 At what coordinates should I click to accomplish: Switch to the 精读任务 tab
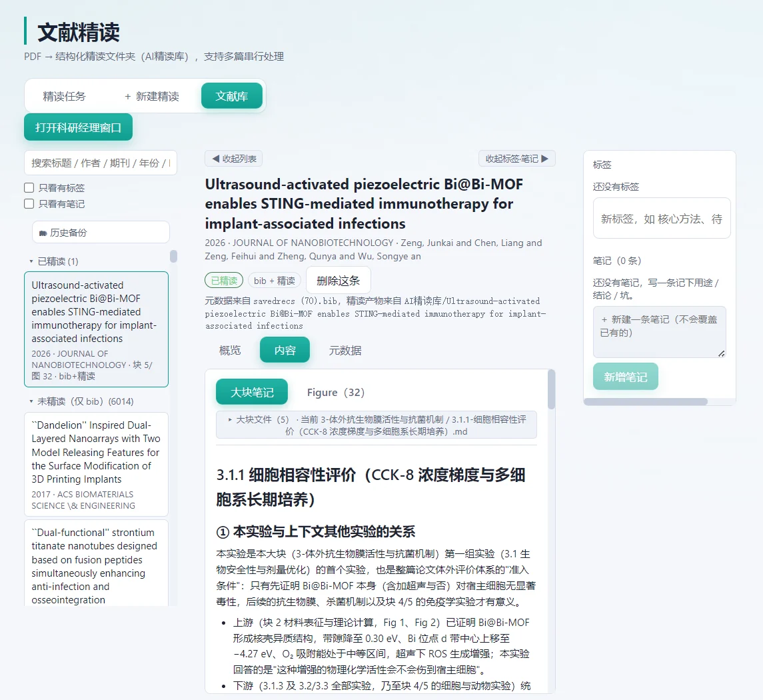(64, 96)
